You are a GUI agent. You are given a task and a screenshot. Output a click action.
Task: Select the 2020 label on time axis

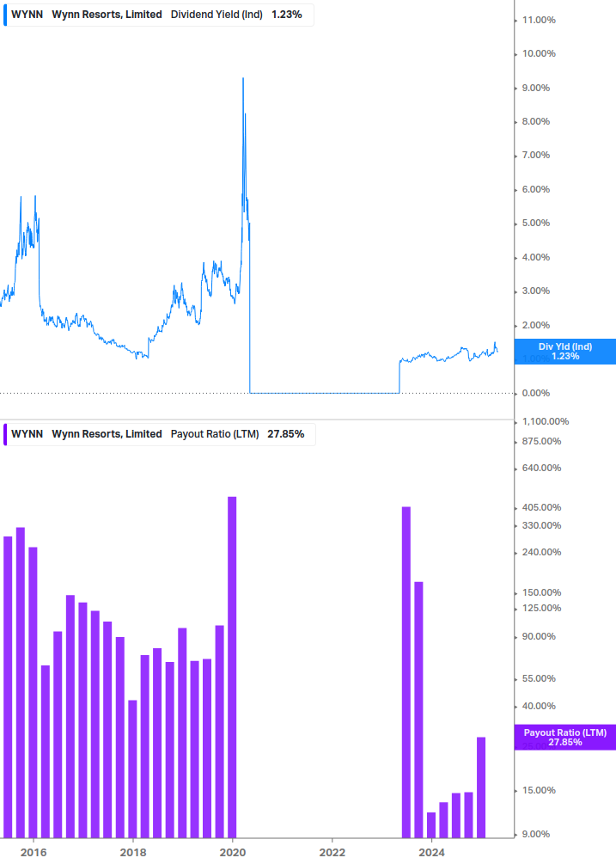(233, 853)
